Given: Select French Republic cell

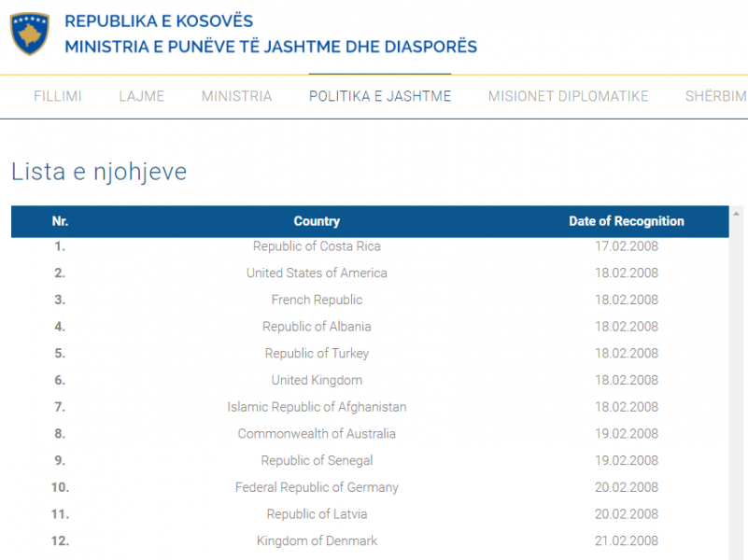Looking at the screenshot, I should click(x=317, y=300).
